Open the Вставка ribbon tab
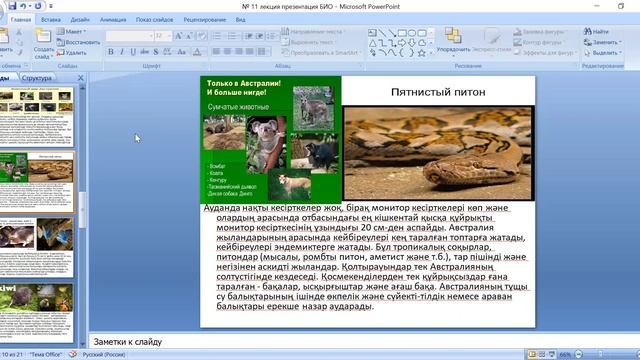640x360 pixels. (51, 20)
